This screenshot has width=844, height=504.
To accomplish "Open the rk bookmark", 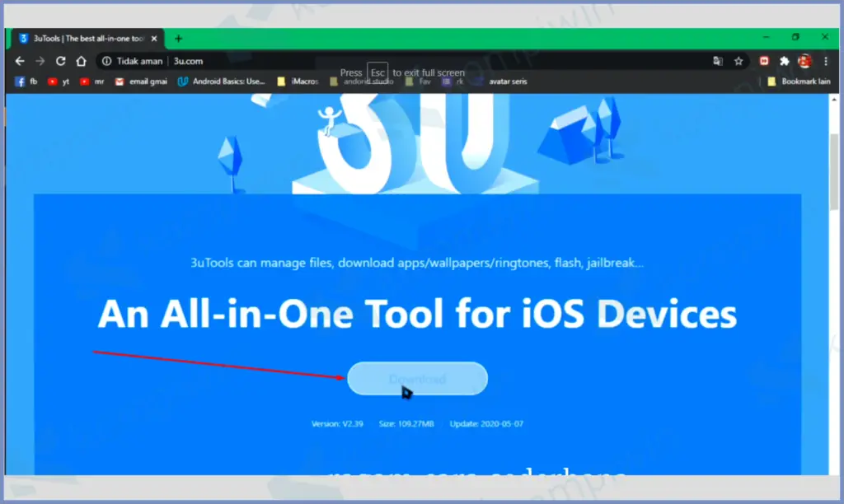I will tap(452, 82).
